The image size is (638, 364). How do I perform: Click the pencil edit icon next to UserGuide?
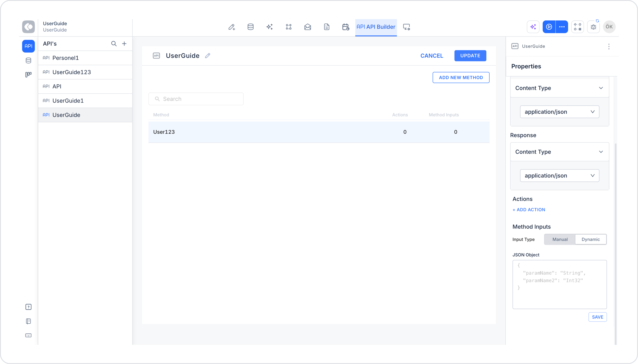point(208,56)
